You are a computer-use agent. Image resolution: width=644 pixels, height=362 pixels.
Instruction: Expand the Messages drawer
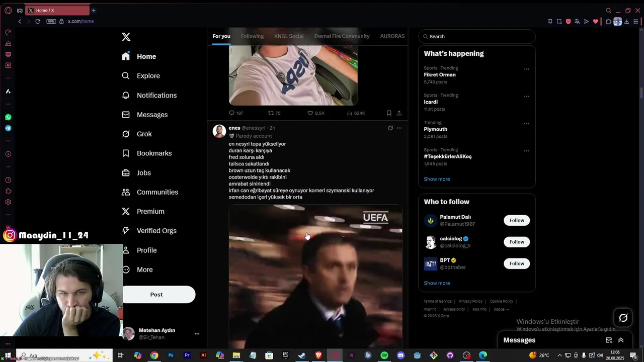(621, 340)
